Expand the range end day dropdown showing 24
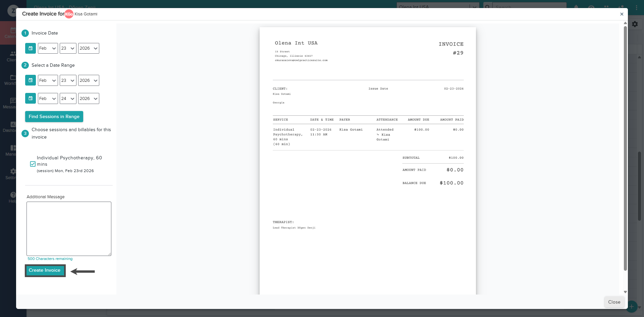644x317 pixels. pyautogui.click(x=68, y=99)
